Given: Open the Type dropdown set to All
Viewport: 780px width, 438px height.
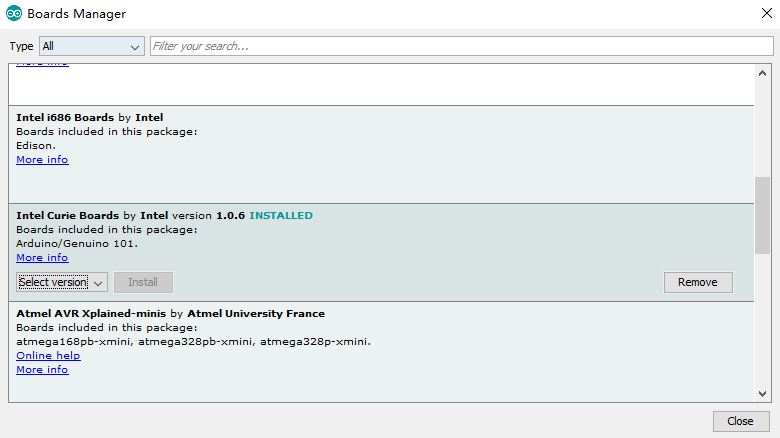Looking at the screenshot, I should point(92,46).
